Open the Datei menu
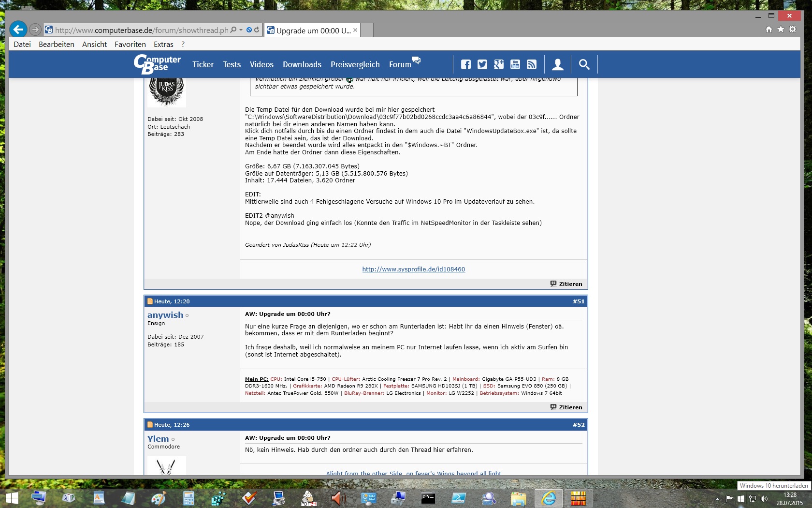This screenshot has width=812, height=508. point(22,44)
